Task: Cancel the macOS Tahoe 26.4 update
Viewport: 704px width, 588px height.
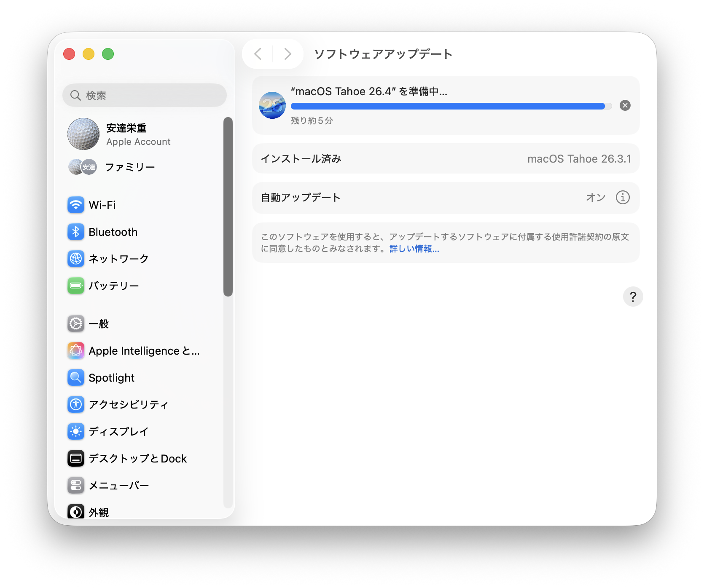Action: point(625,106)
